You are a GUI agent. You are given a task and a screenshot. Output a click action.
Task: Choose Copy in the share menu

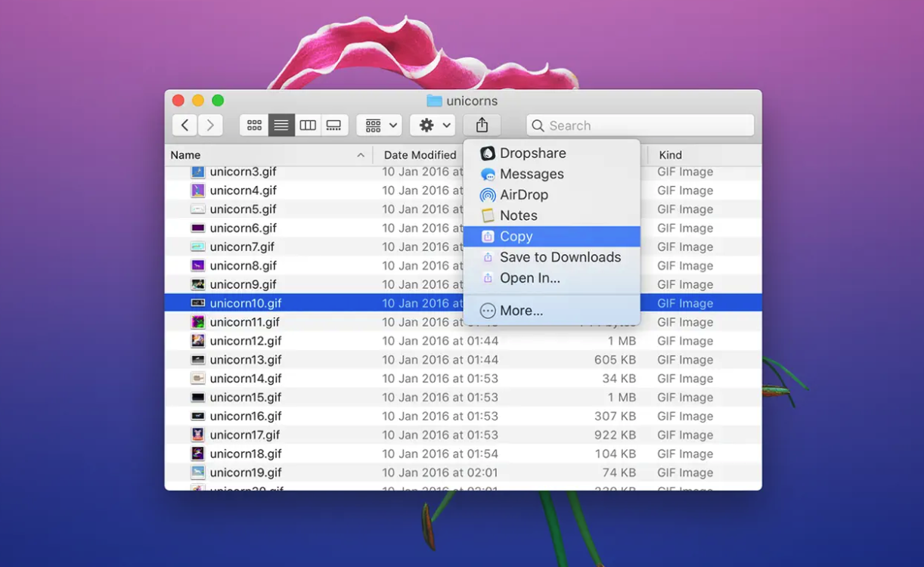click(x=516, y=237)
